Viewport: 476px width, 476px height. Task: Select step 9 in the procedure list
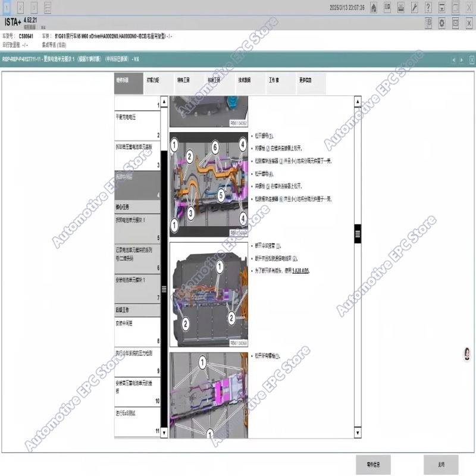(137, 362)
